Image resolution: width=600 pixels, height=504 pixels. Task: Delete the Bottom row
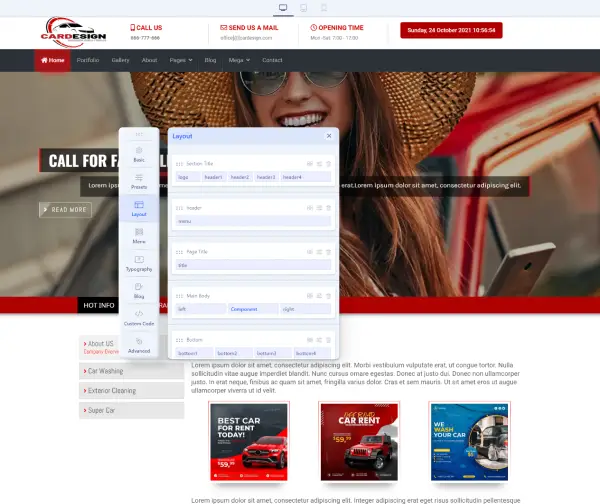(x=328, y=340)
